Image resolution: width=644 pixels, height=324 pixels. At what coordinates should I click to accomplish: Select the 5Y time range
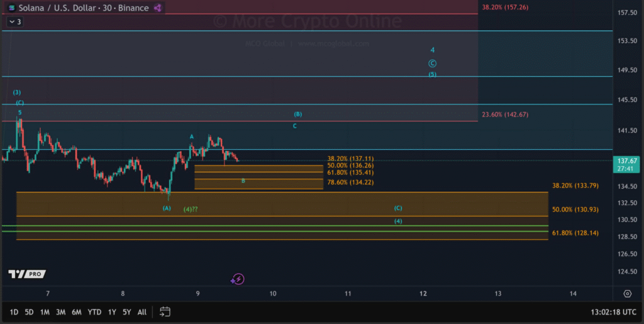(127, 312)
